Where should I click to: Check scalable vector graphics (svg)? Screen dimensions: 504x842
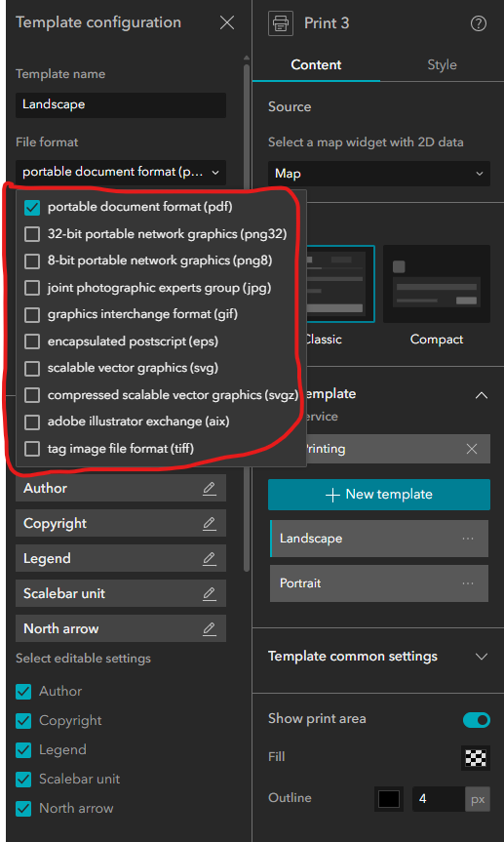(x=32, y=369)
